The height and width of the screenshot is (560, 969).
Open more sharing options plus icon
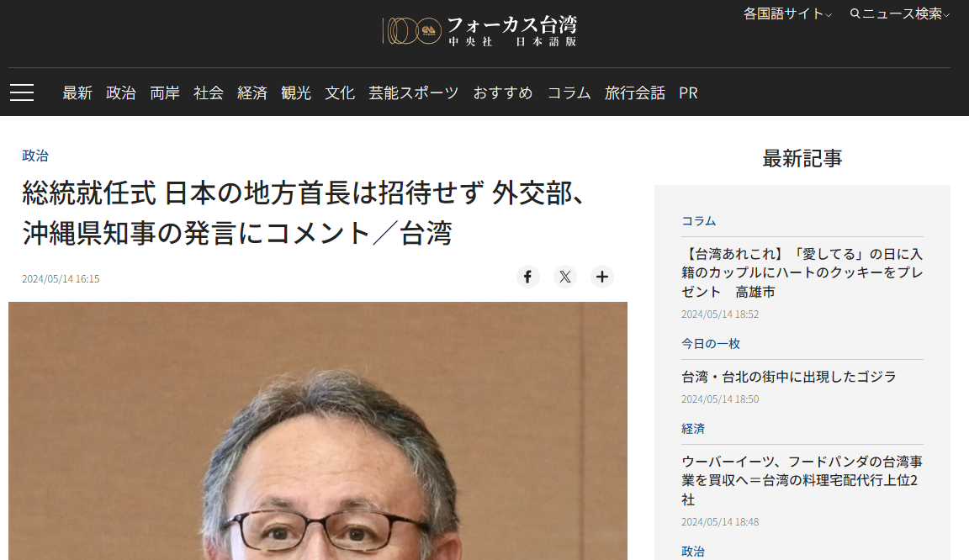tap(602, 277)
